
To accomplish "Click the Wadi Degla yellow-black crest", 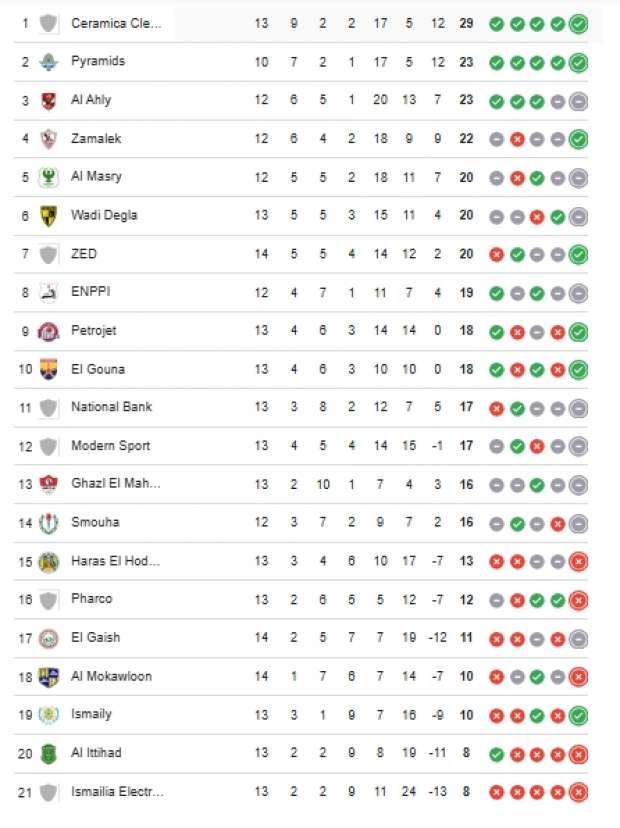I will coord(48,215).
